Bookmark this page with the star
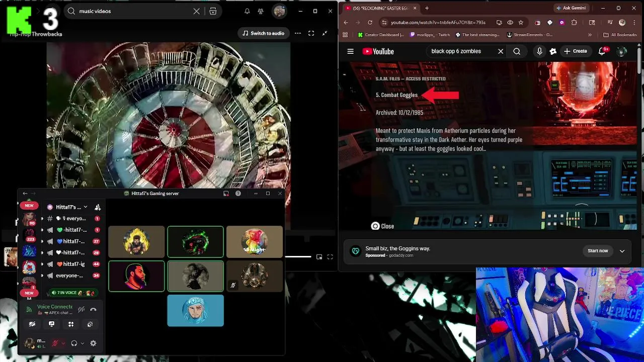644x362 pixels. click(x=521, y=23)
